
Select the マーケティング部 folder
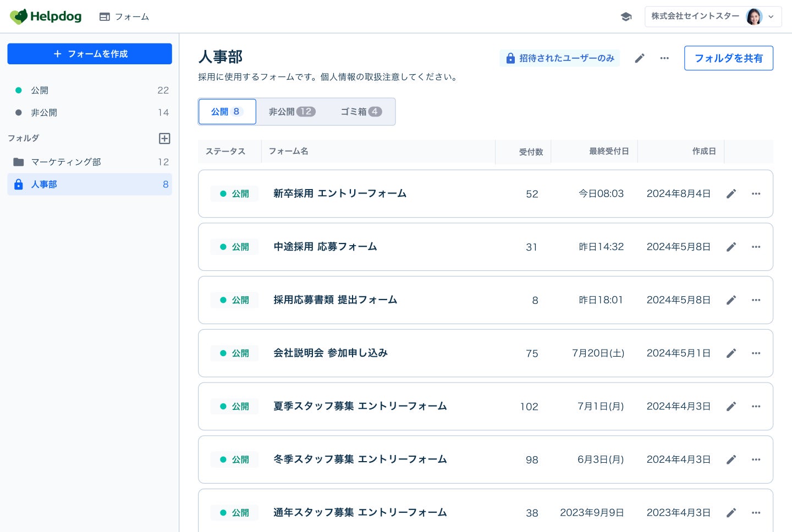tap(66, 162)
